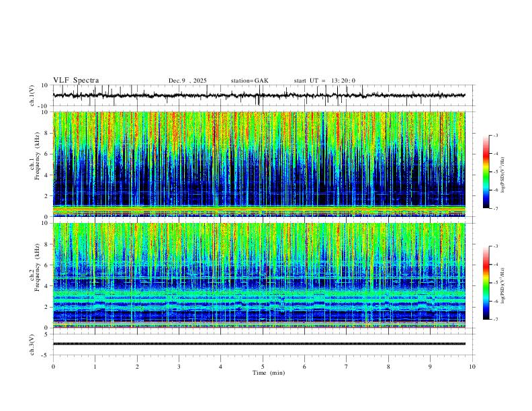This screenshot has height=411, width=532.
Task: Click inside the ch.2 spectrogram panel
Action: [x=259, y=275]
